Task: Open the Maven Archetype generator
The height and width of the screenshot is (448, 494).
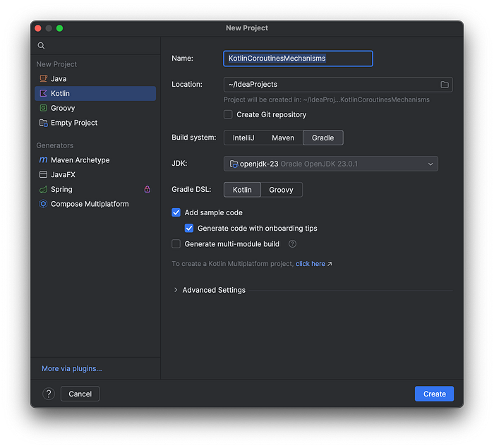Action: click(x=74, y=160)
